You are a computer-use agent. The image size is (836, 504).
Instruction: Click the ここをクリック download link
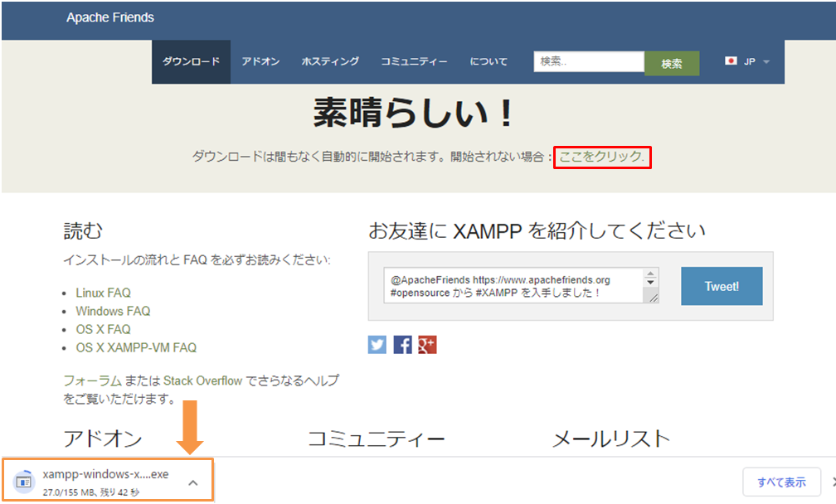tap(601, 157)
